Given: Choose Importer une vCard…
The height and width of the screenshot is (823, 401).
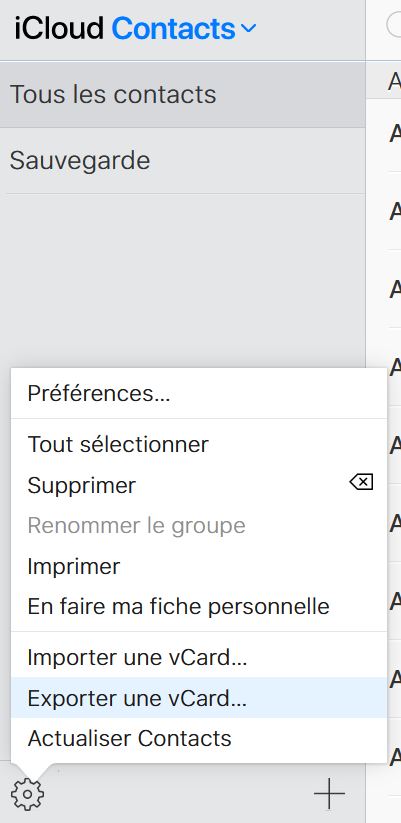Looking at the screenshot, I should (x=199, y=657).
